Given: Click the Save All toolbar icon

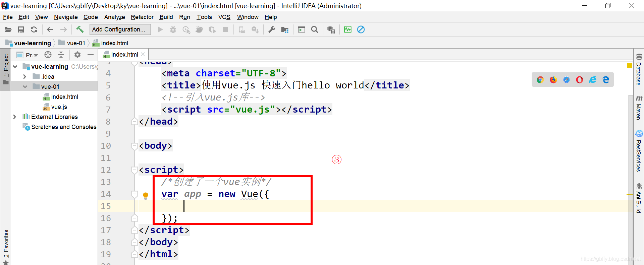Looking at the screenshot, I should [x=21, y=29].
